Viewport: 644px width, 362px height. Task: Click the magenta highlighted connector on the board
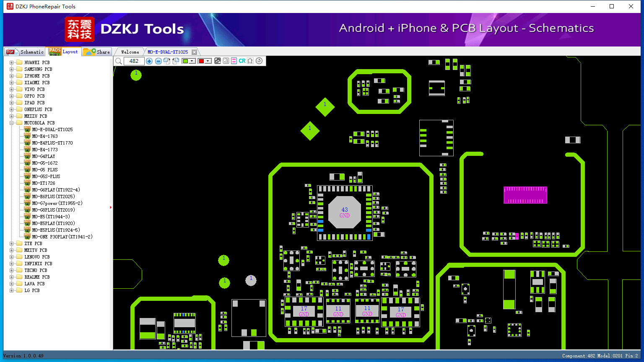point(525,195)
